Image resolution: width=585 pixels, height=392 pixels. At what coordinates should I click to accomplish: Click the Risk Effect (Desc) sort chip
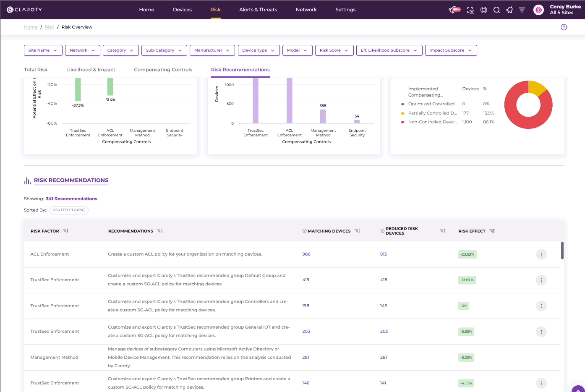coord(69,210)
